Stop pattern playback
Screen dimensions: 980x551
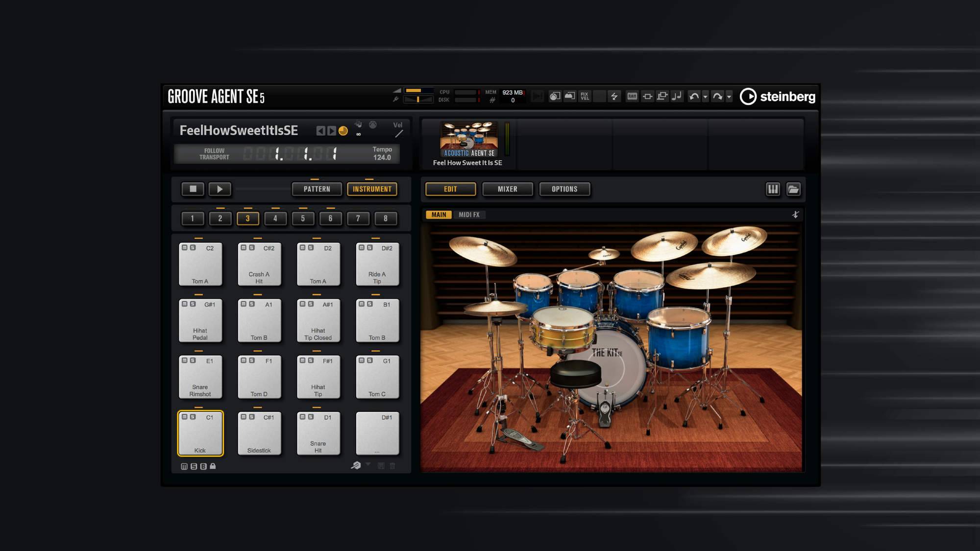(x=193, y=189)
